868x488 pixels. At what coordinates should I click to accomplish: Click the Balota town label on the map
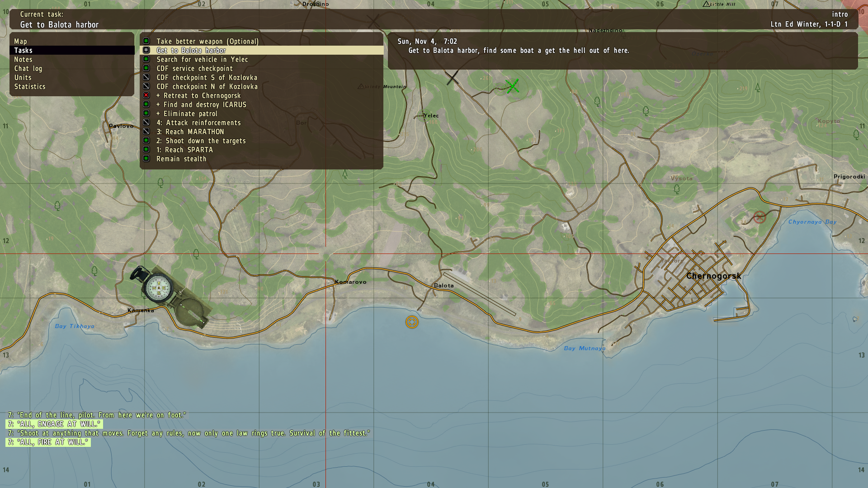(x=443, y=285)
